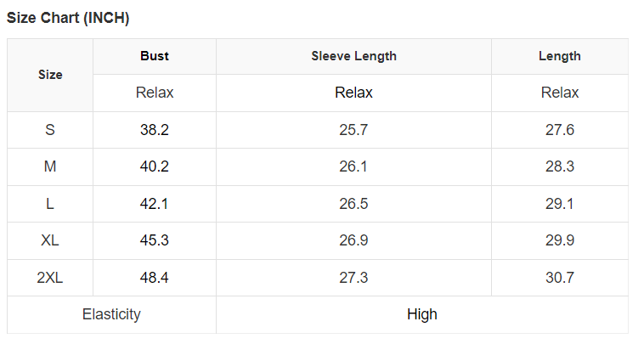Click the 30.7 length cell
Viewport: 644px width, 344px height.
click(560, 278)
